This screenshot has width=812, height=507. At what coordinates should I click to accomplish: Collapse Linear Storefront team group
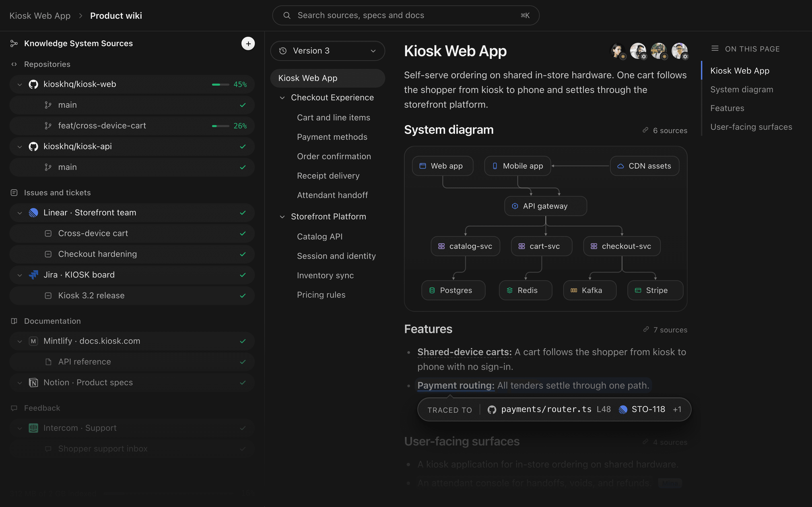(20, 213)
